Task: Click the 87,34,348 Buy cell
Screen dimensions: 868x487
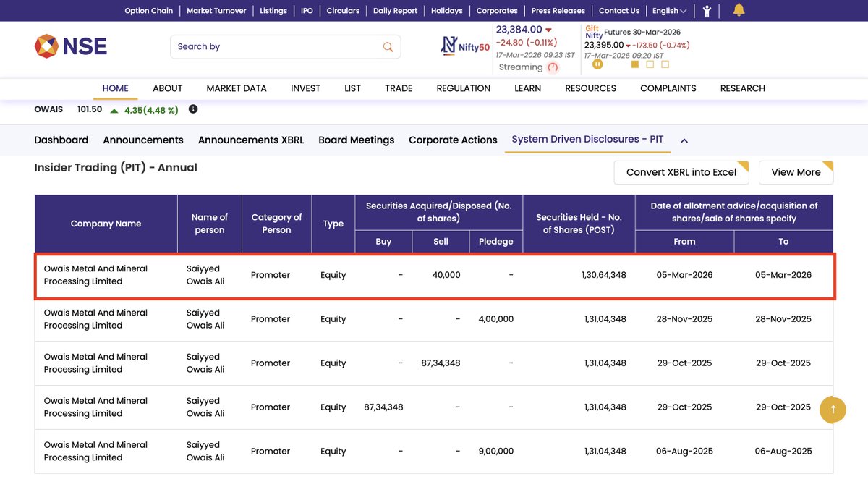Action: [383, 407]
